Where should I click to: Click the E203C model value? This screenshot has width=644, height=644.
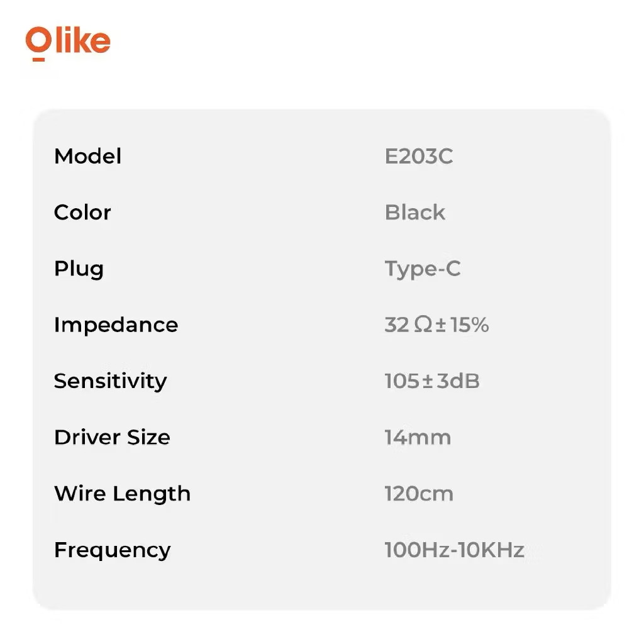tap(418, 156)
